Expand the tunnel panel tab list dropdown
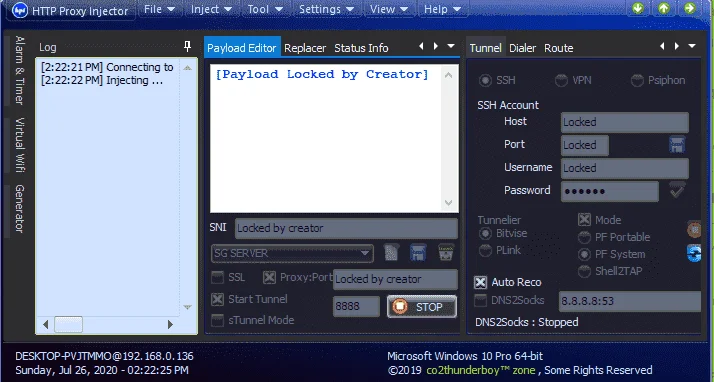714x382 pixels. 692,46
